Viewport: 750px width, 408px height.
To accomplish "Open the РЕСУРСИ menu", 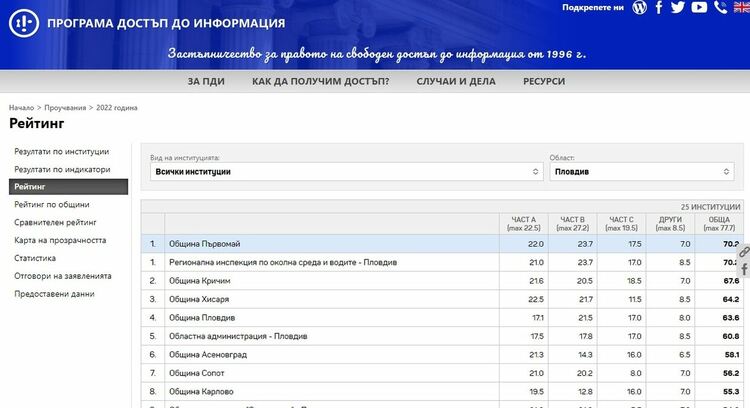I will [544, 81].
